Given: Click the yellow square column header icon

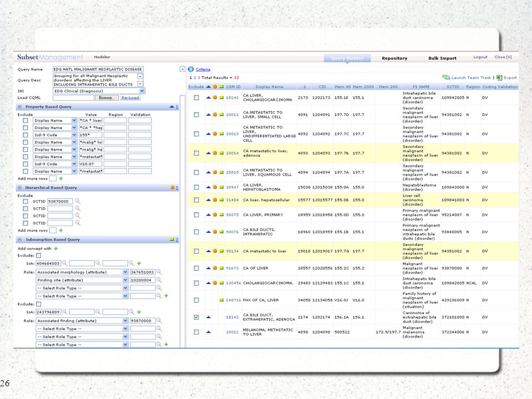Looking at the screenshot, I should click(x=222, y=87).
